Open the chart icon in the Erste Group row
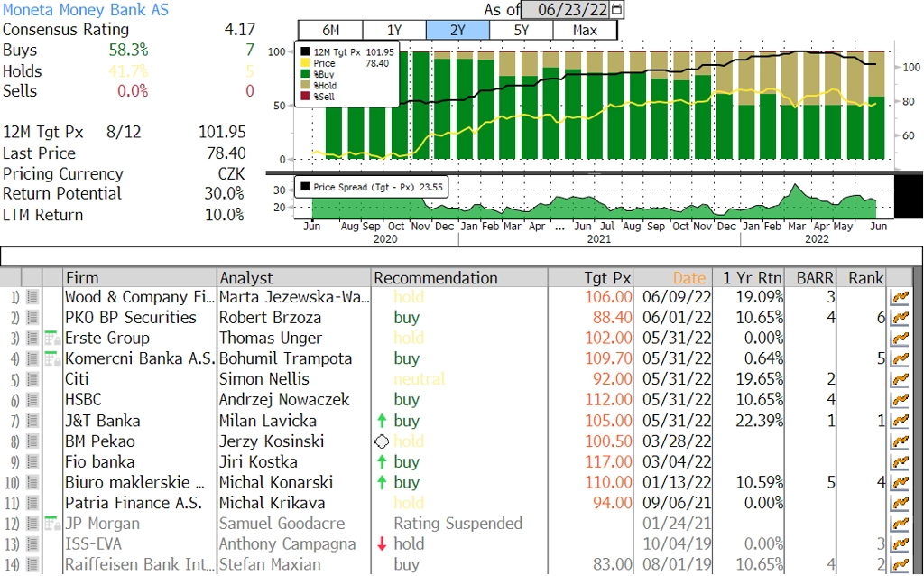 (x=900, y=339)
